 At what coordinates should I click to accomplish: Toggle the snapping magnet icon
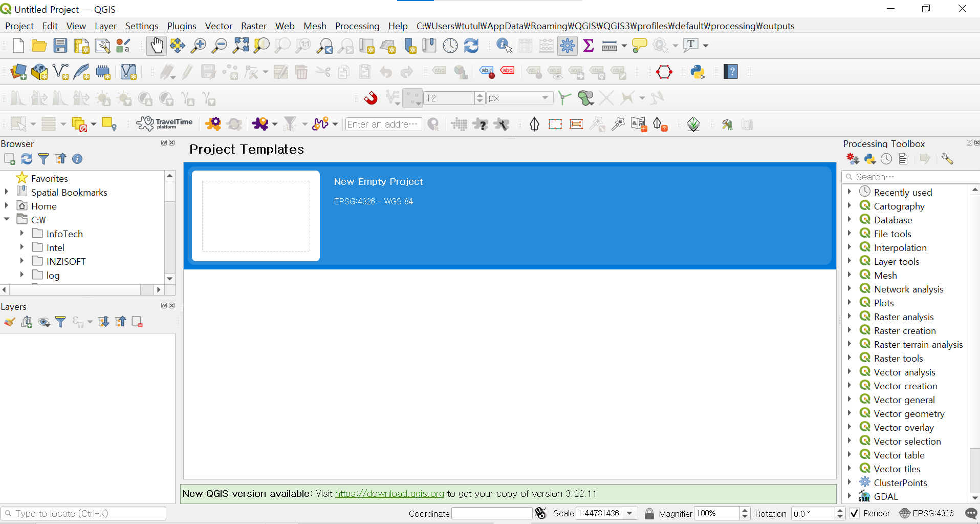[371, 98]
